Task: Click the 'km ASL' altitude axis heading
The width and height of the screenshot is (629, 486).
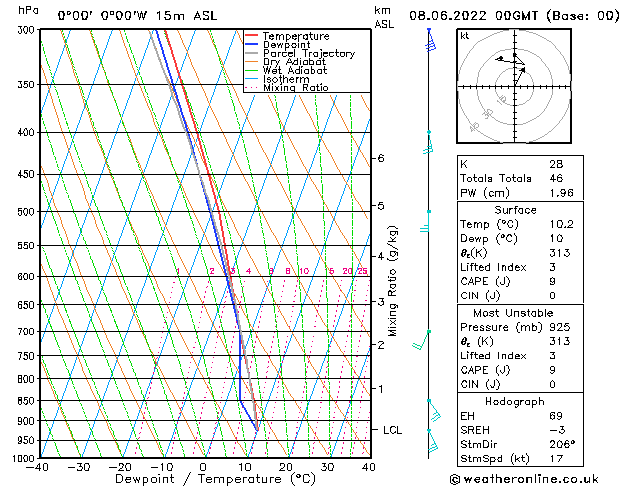Action: point(384,17)
